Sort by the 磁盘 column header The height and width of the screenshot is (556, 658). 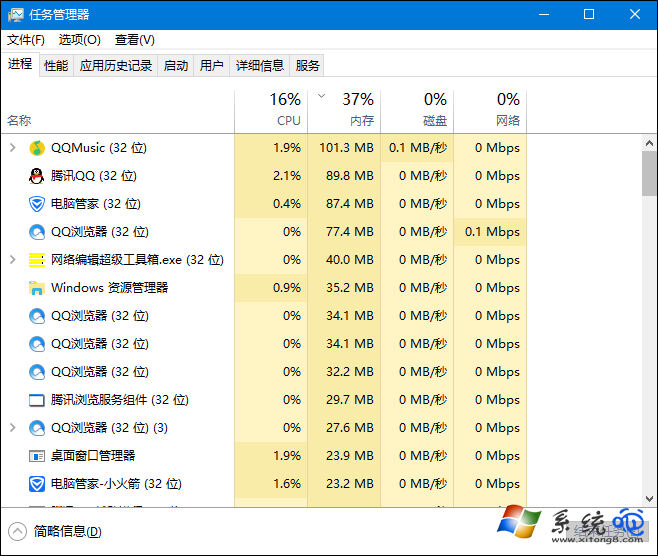click(417, 111)
